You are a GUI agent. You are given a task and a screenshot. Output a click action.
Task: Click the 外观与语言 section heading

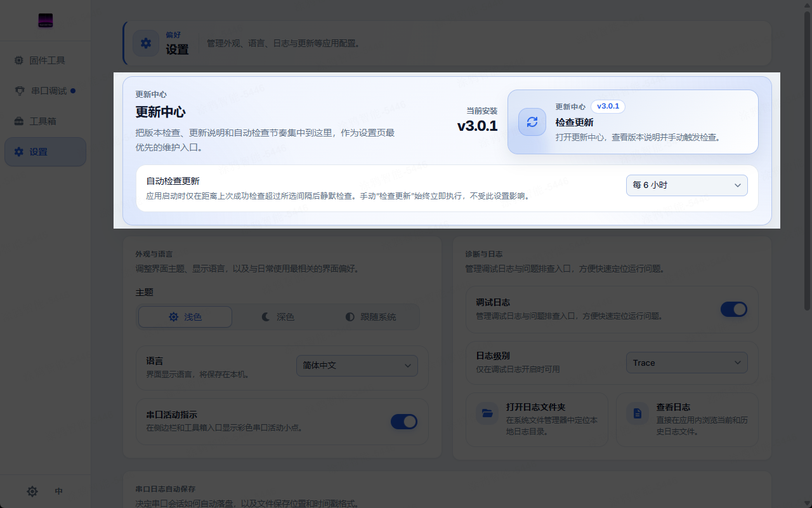click(154, 254)
